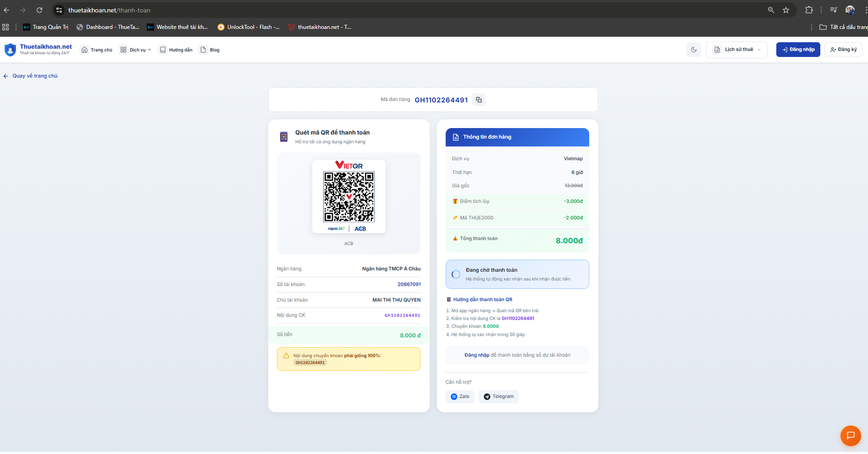Click the Đăng ký button
This screenshot has width=868, height=454.
point(843,49)
